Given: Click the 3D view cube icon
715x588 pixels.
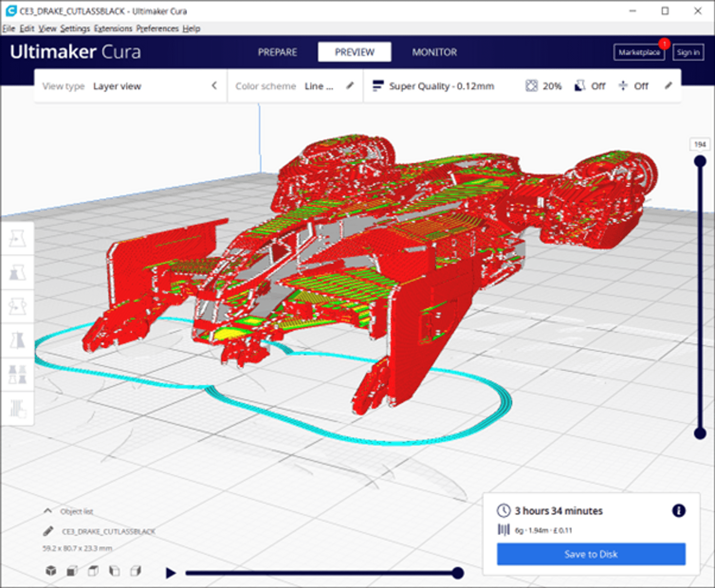Looking at the screenshot, I should coord(51,570).
